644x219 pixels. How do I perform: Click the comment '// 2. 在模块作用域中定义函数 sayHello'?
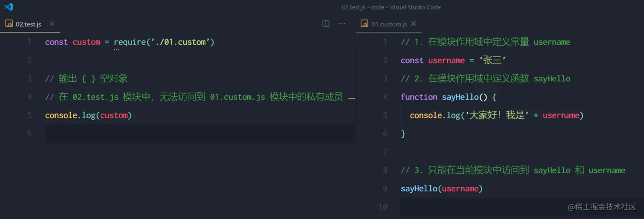[x=485, y=79]
